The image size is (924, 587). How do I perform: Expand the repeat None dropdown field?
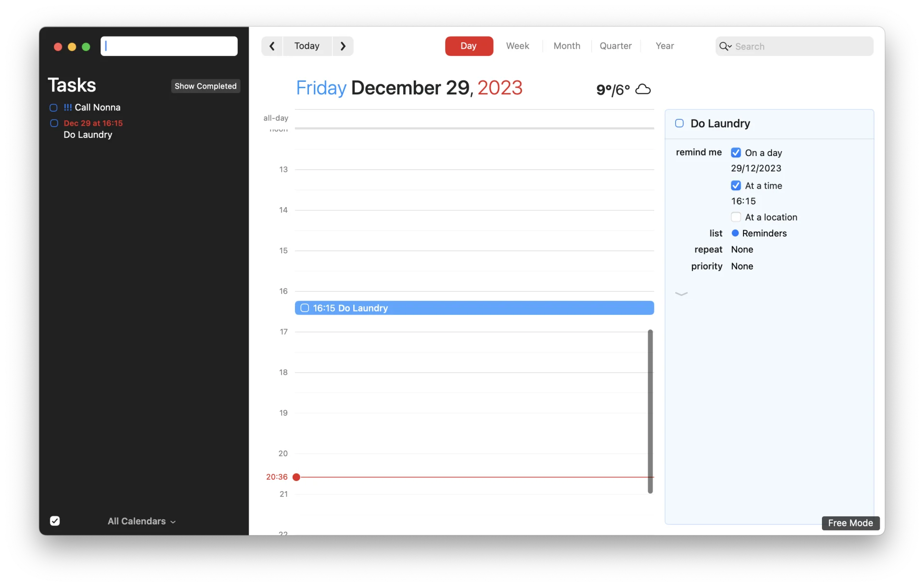[x=742, y=249]
